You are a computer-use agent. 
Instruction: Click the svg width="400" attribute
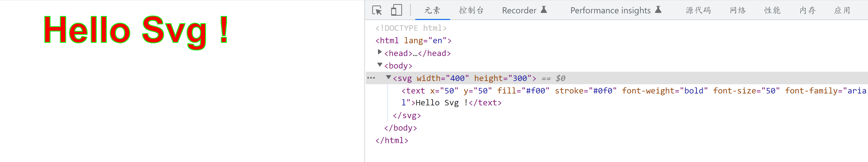tap(443, 78)
